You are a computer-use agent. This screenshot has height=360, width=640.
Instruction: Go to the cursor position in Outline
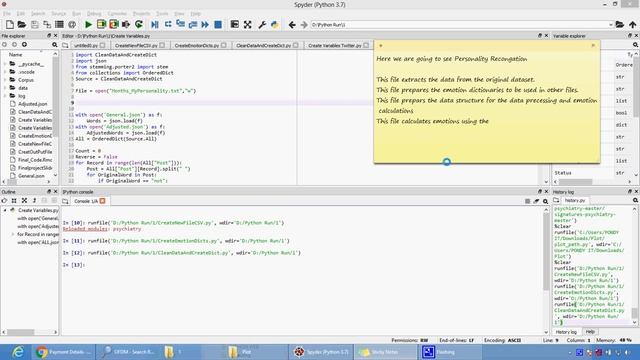click(4, 201)
